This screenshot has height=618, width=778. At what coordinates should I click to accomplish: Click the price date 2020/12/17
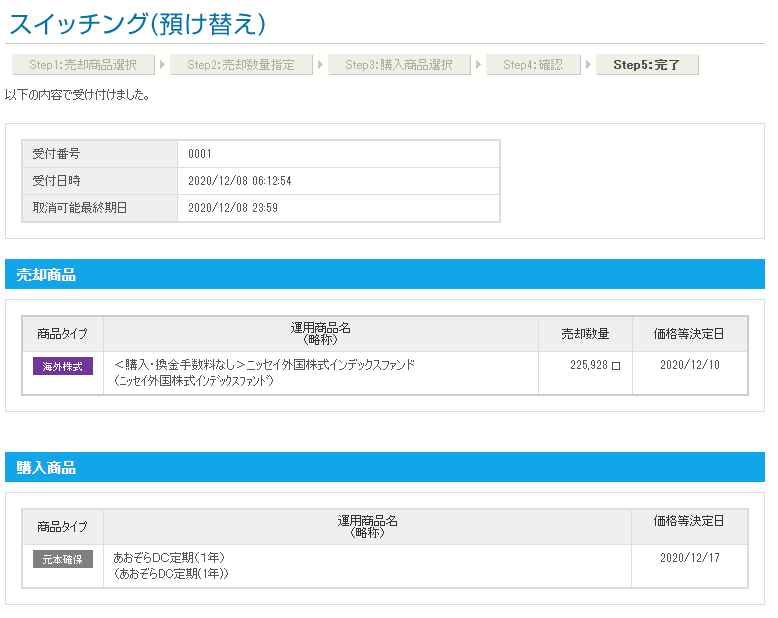click(x=690, y=558)
